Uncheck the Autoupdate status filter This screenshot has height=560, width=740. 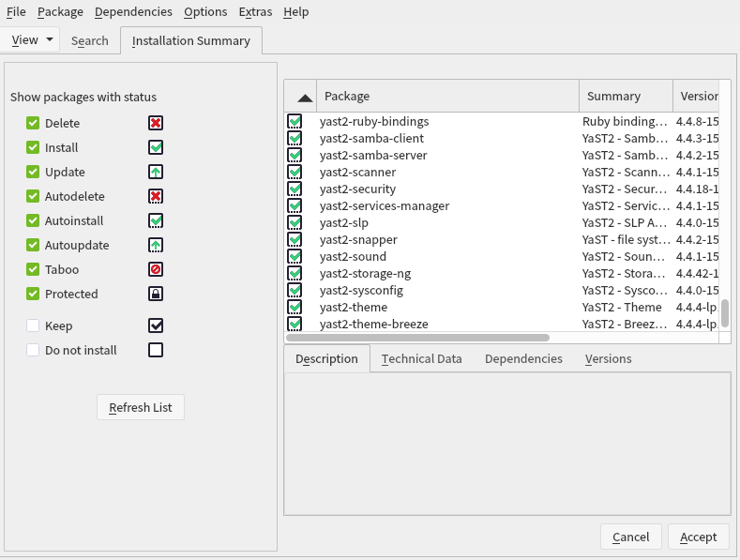point(33,245)
